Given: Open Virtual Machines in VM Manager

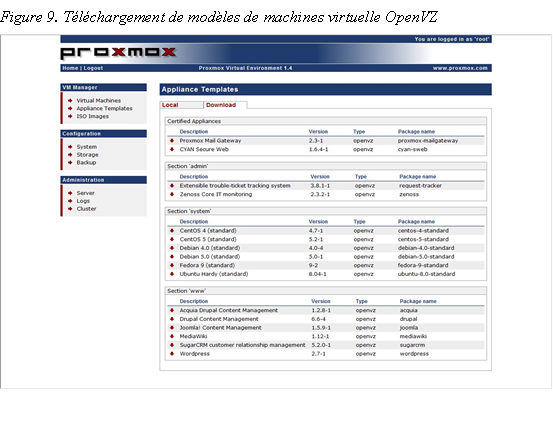Looking at the screenshot, I should tap(99, 101).
